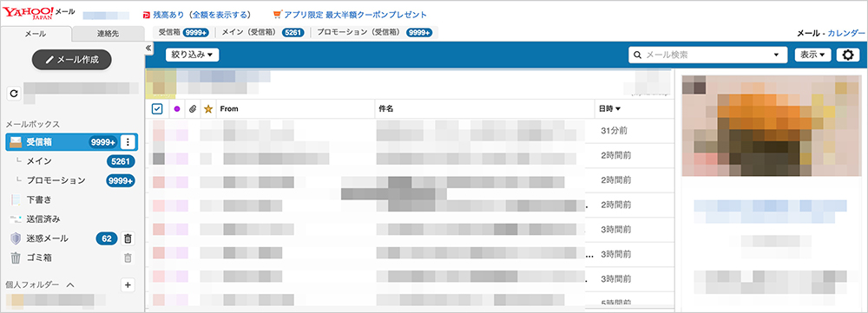Switch to the 連絡先 tab
The width and height of the screenshot is (868, 313).
coord(108,34)
